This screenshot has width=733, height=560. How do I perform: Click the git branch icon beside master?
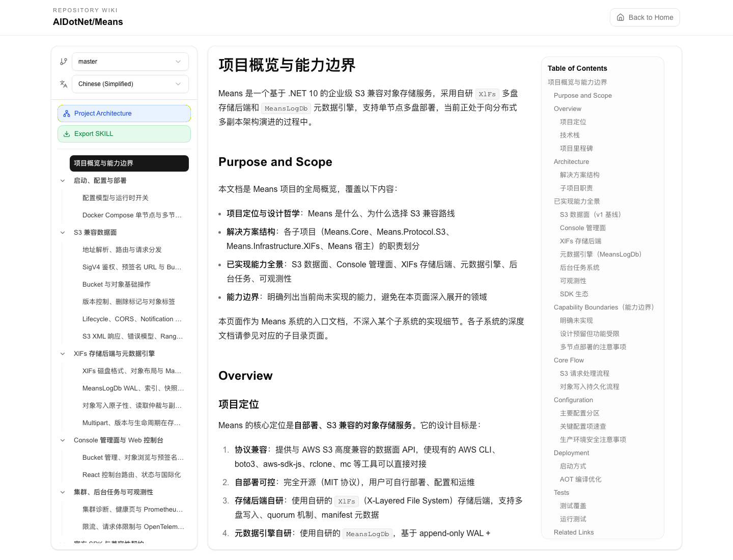[64, 62]
